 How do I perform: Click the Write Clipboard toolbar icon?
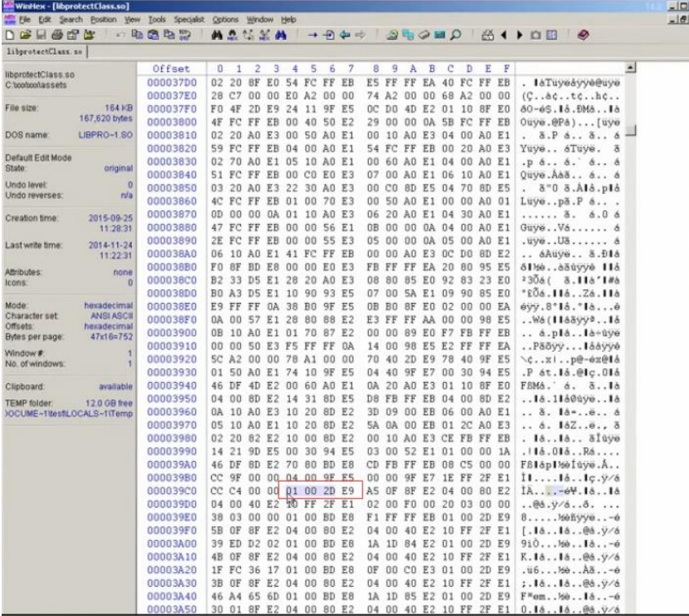(153, 35)
